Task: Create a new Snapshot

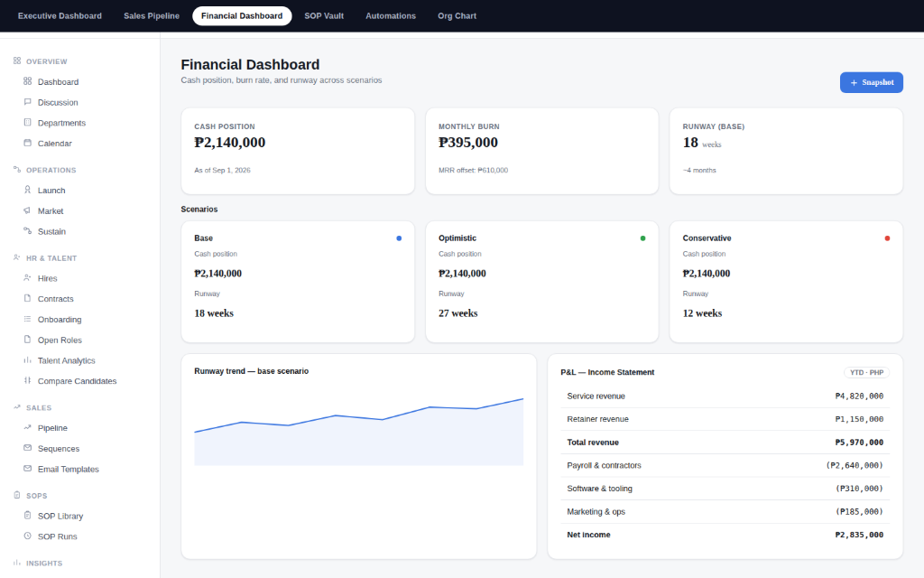Action: pos(871,82)
